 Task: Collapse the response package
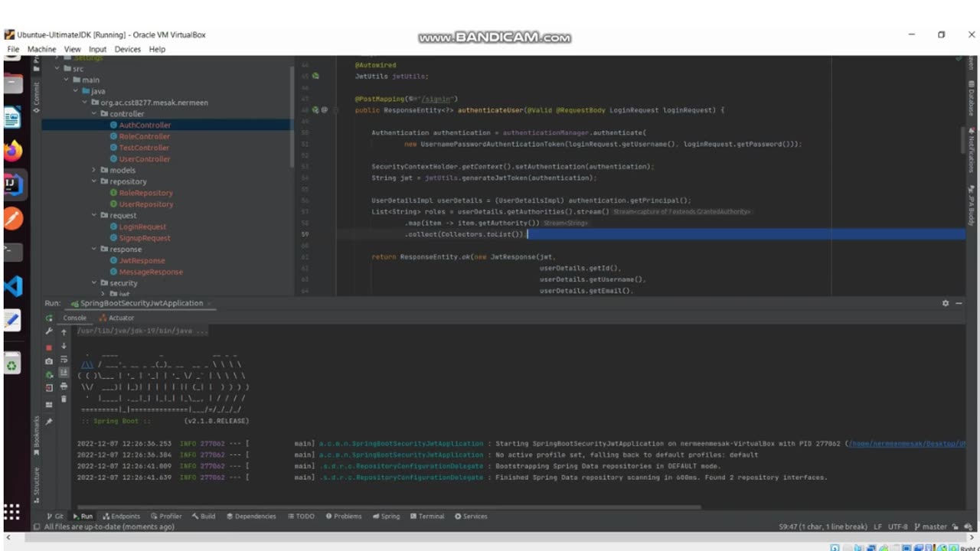pos(93,249)
